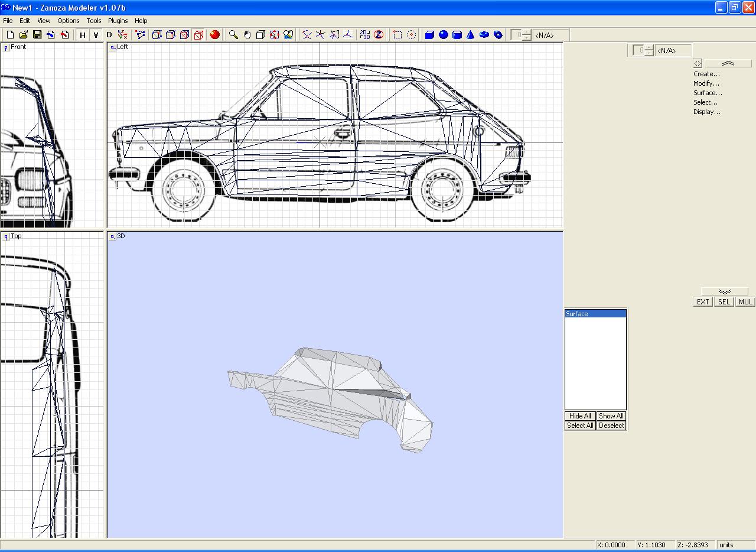756x552 pixels.
Task: Toggle the H axis lock button
Action: click(x=83, y=35)
